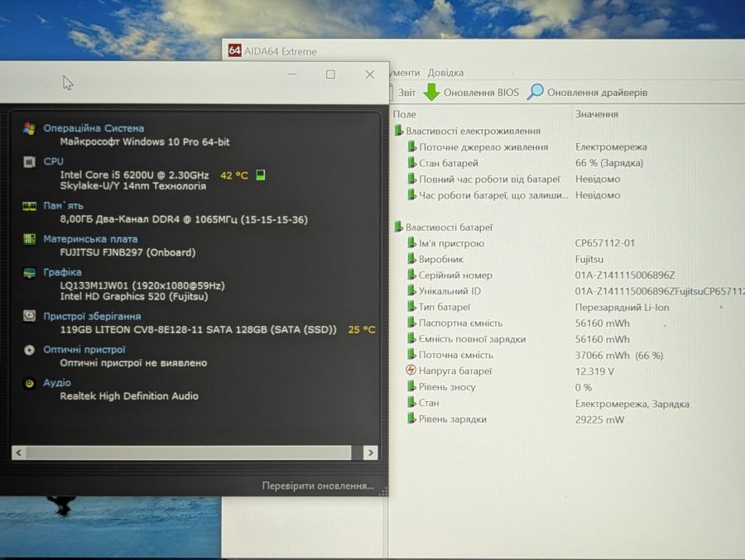This screenshot has height=560, width=745.
Task: Click the monitor icon for Графіка
Action: pyautogui.click(x=29, y=273)
